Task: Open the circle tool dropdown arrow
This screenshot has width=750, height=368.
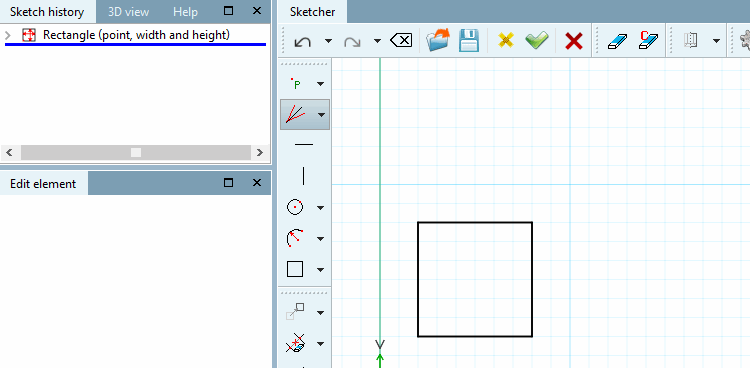Action: (320, 208)
